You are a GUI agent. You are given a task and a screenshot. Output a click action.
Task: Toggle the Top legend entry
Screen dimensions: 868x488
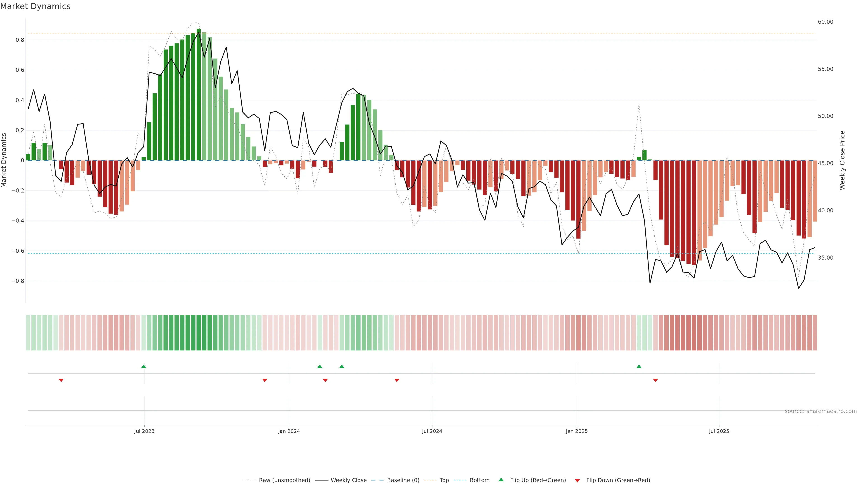(444, 480)
